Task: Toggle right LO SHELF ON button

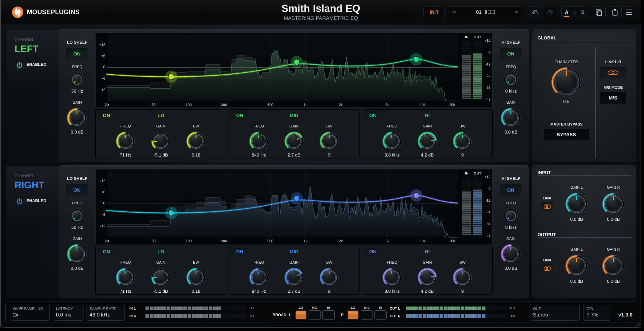Action: 77,190
